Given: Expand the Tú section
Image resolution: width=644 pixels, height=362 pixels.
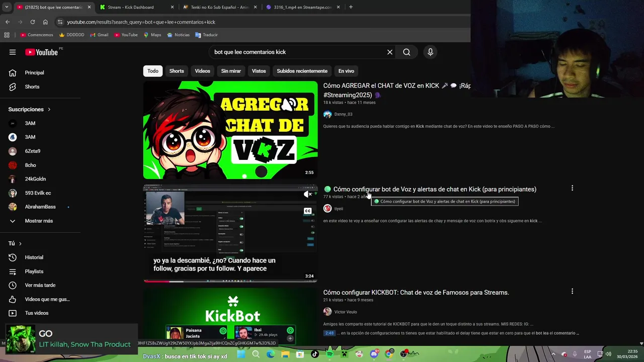Looking at the screenshot, I should click(x=15, y=243).
